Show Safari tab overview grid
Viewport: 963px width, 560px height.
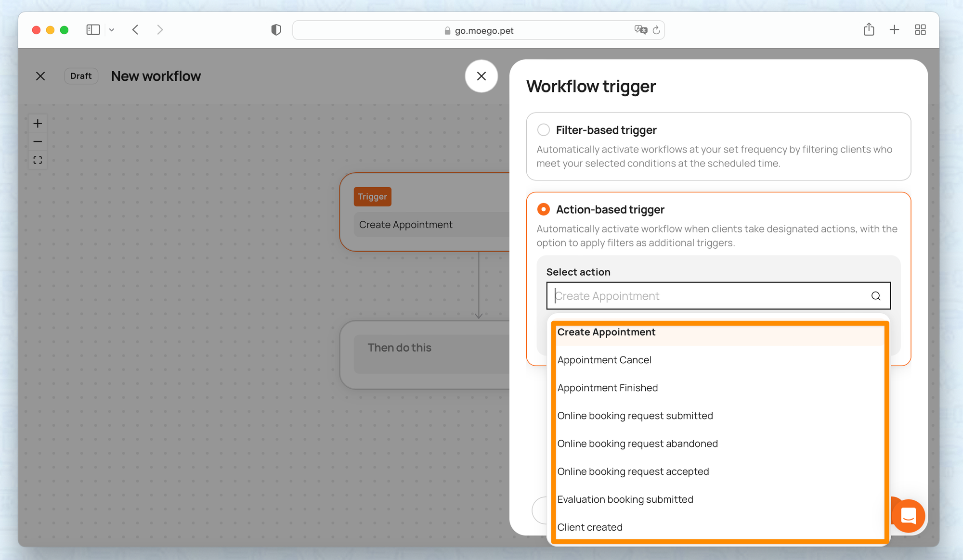tap(920, 30)
